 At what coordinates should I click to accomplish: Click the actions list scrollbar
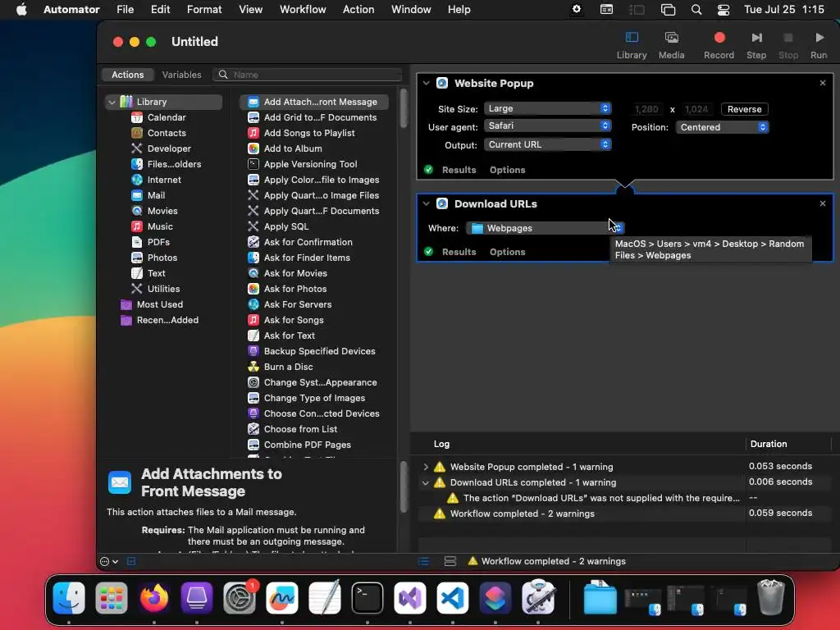pyautogui.click(x=404, y=109)
